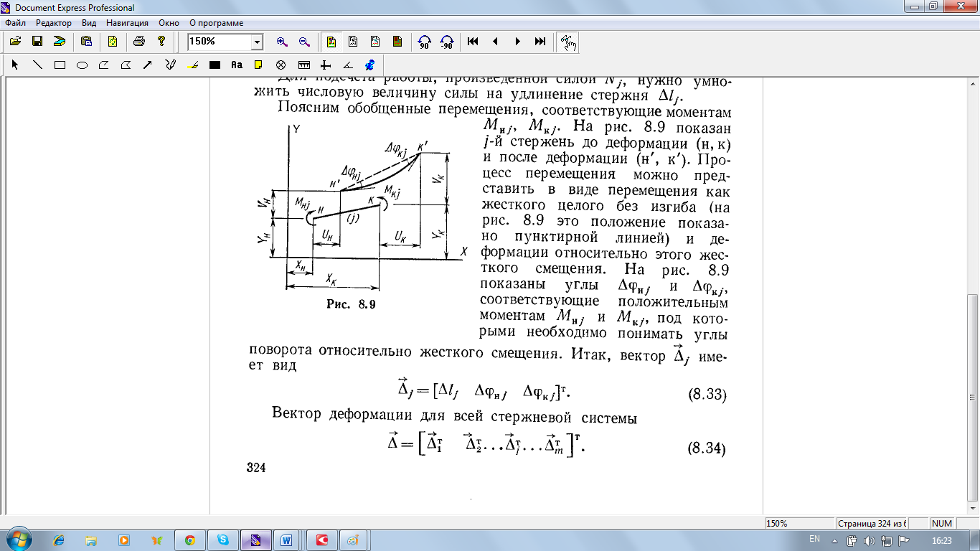Click the scan document toolbar icon
Image resolution: width=980 pixels, height=551 pixels.
[59, 42]
